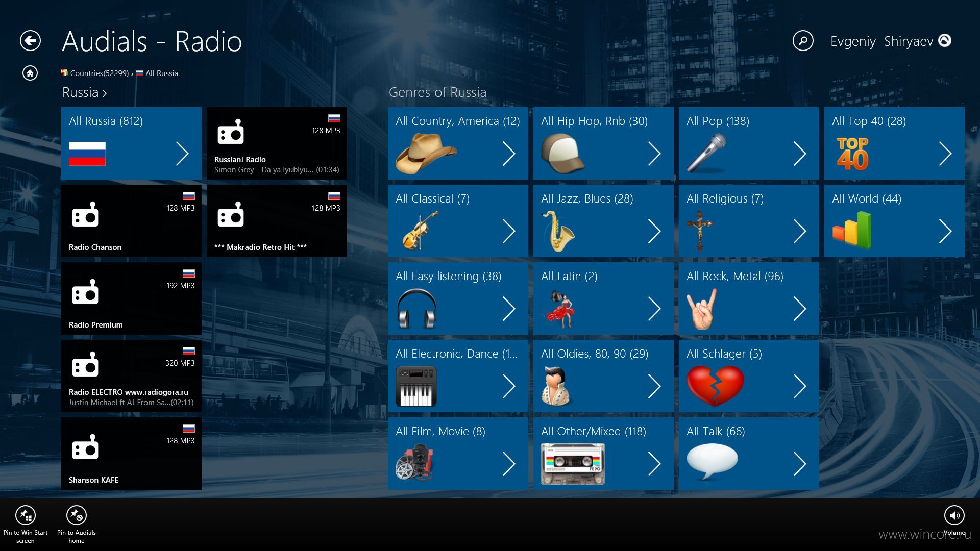Expand All Rock, Metal chevron
Viewport: 980px width, 551px height.
[x=800, y=309]
